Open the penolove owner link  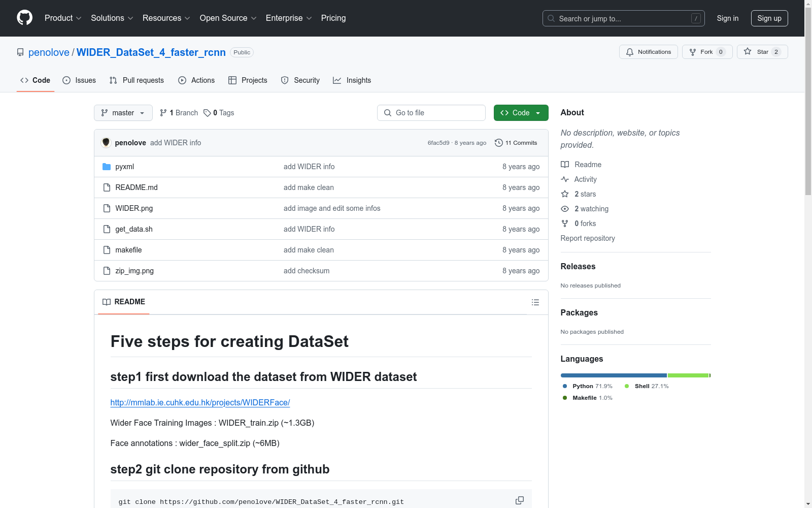pyautogui.click(x=49, y=52)
